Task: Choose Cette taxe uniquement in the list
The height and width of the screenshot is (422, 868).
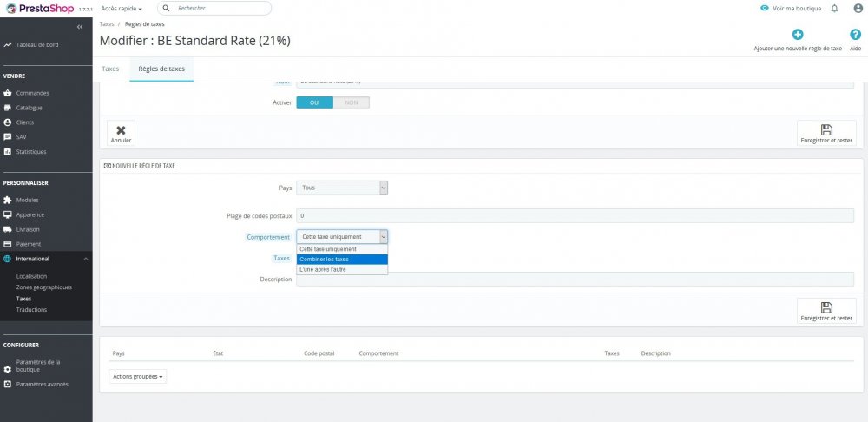Action: pos(342,249)
